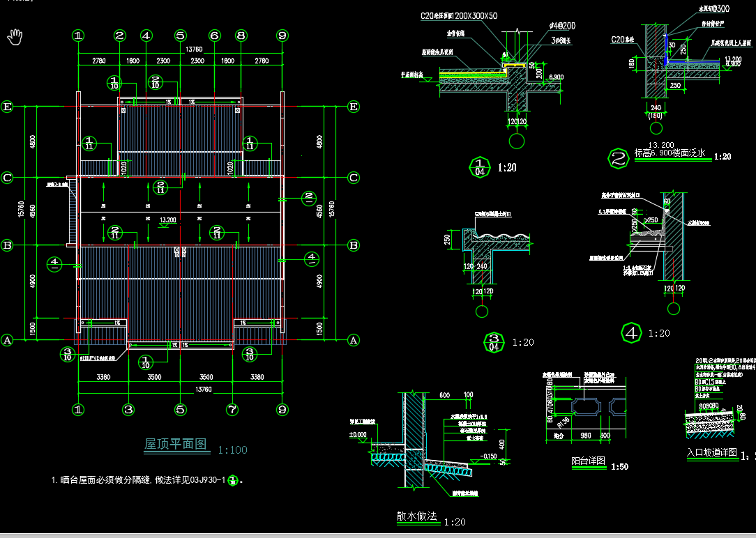Select the 散水做法 detail title
This screenshot has height=538, width=756.
[416, 516]
